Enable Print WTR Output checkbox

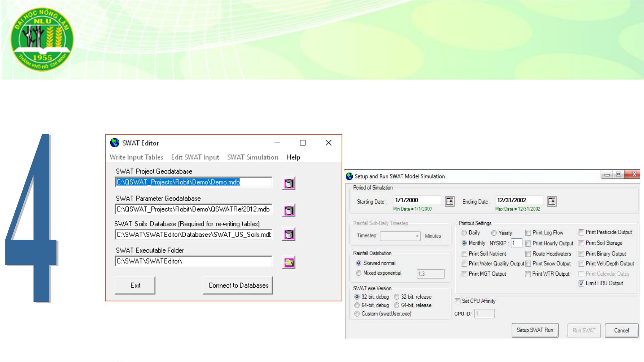click(528, 274)
